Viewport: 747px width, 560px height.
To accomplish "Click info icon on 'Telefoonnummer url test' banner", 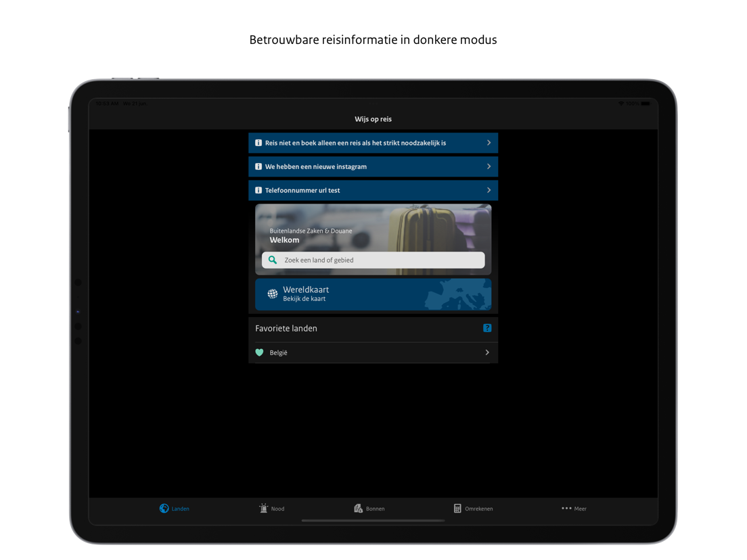I will click(x=258, y=190).
